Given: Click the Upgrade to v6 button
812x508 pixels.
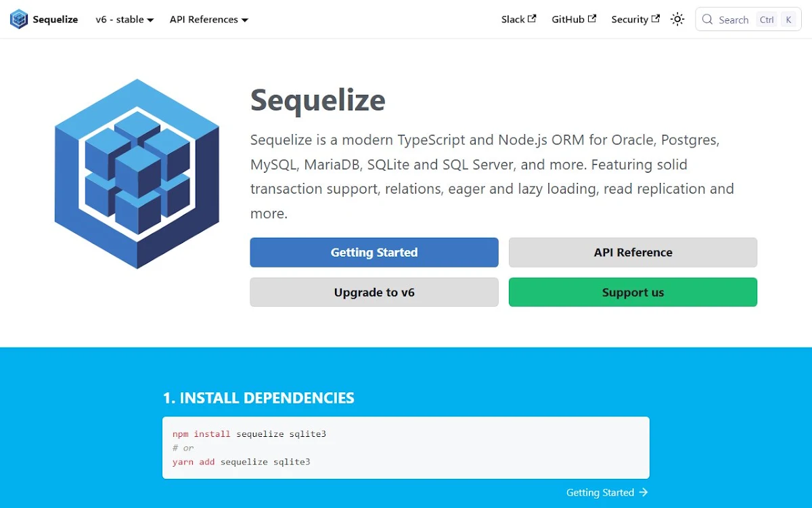Looking at the screenshot, I should click(374, 293).
